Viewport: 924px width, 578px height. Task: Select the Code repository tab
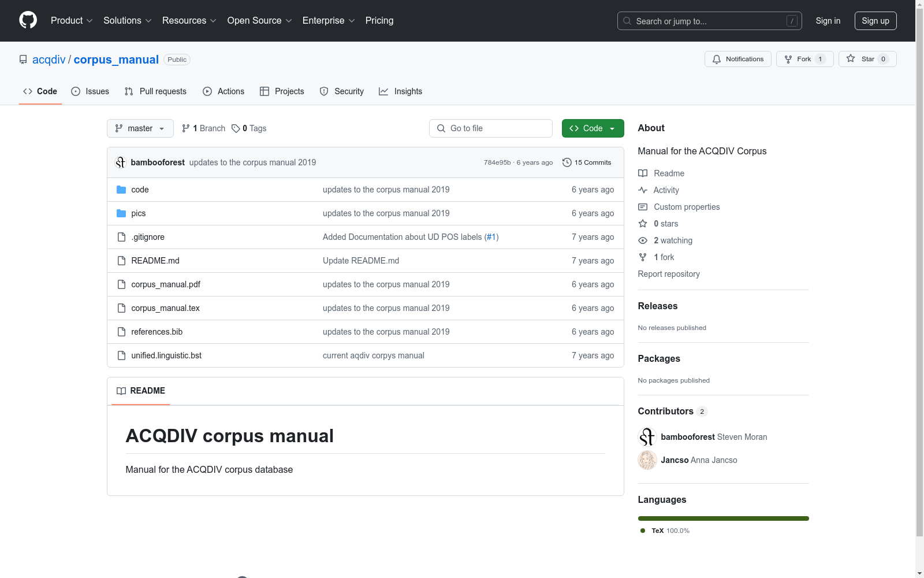coord(40,91)
